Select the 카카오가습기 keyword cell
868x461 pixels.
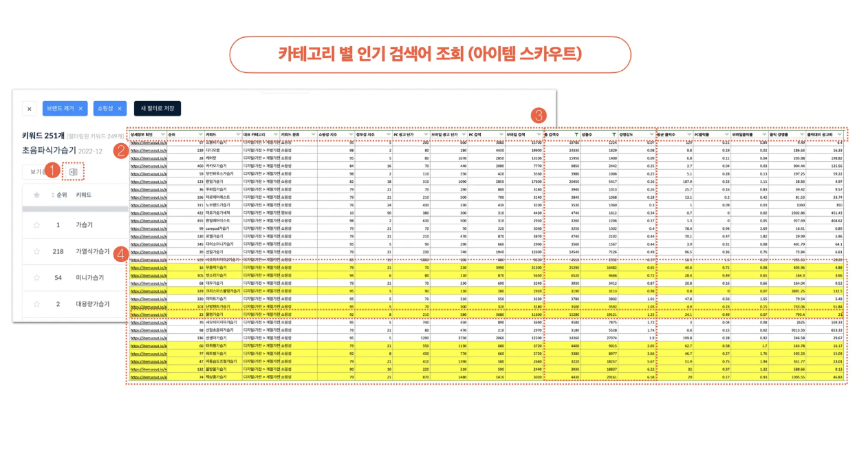pos(224,165)
